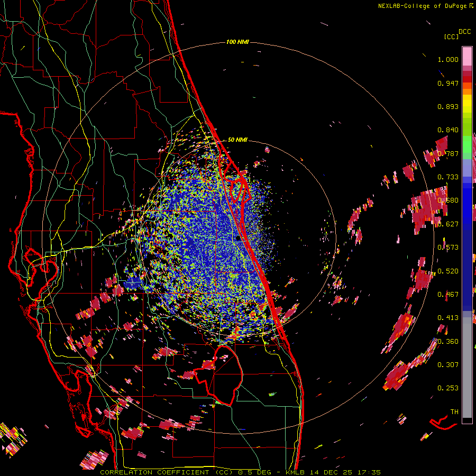Click the 0.733 scale value
This screenshot has width=476, height=476.
[x=448, y=177]
